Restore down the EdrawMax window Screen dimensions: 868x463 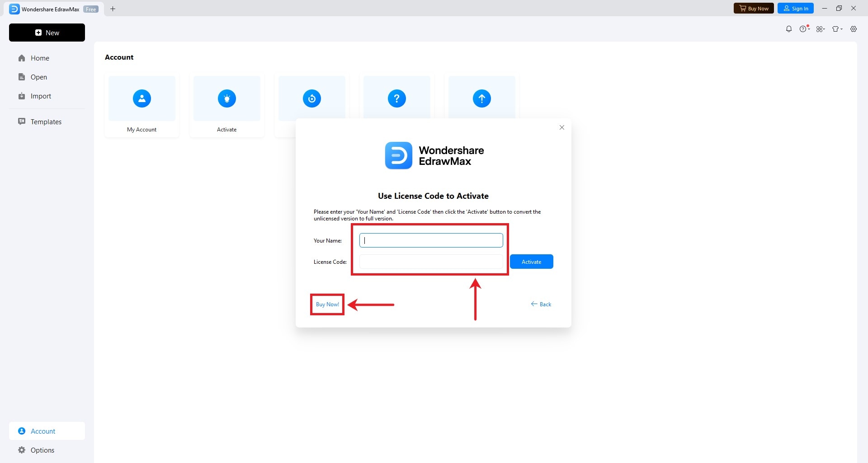[839, 9]
